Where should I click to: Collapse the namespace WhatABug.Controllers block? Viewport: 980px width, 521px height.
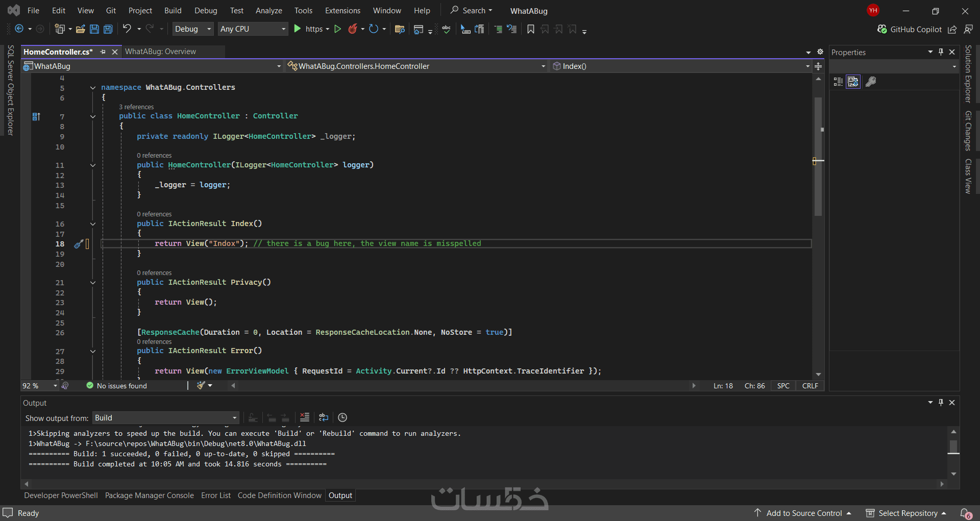pos(93,88)
